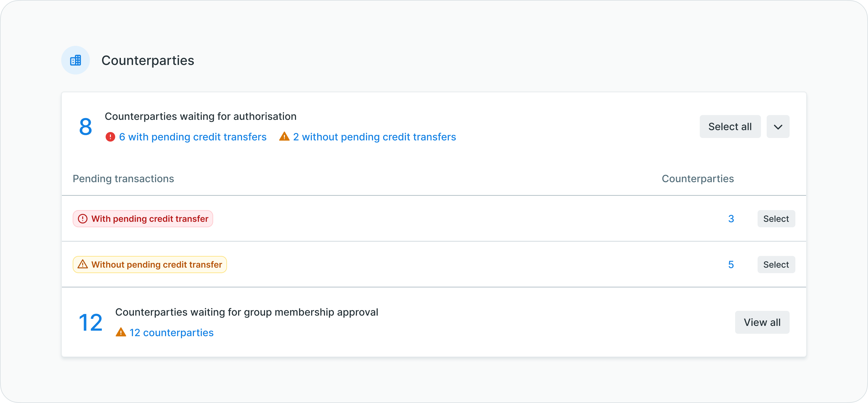Expand the chevron dropdown next to Select all
Viewport: 868px width, 403px height.
point(778,127)
